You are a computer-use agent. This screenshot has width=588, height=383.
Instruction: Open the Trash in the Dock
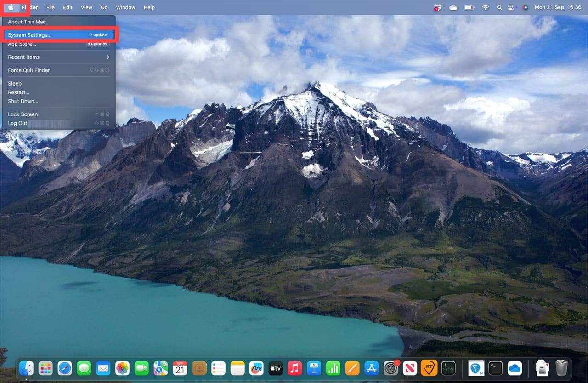point(561,368)
